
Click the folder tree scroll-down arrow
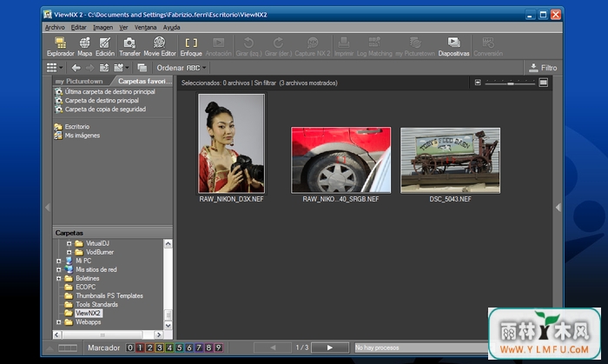[x=168, y=325]
